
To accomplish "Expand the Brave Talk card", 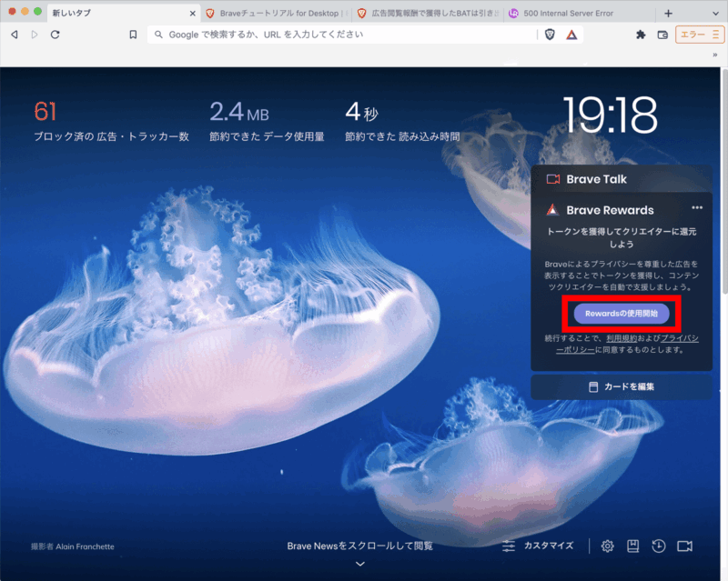I will (622, 179).
